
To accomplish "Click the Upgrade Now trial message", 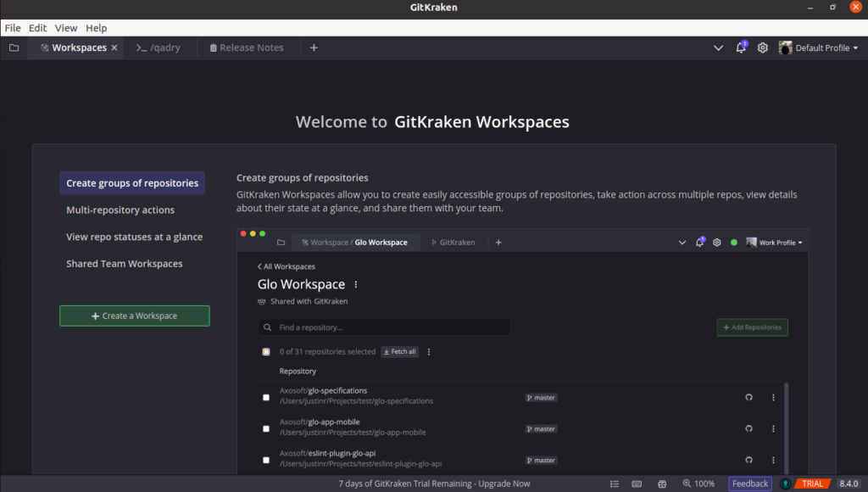I will pos(435,484).
